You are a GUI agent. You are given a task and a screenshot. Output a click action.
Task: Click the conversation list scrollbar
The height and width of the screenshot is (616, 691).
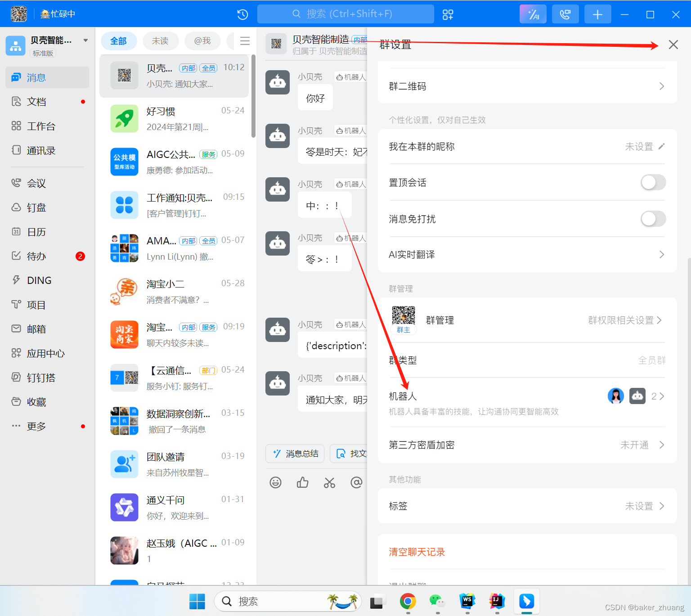click(x=253, y=96)
